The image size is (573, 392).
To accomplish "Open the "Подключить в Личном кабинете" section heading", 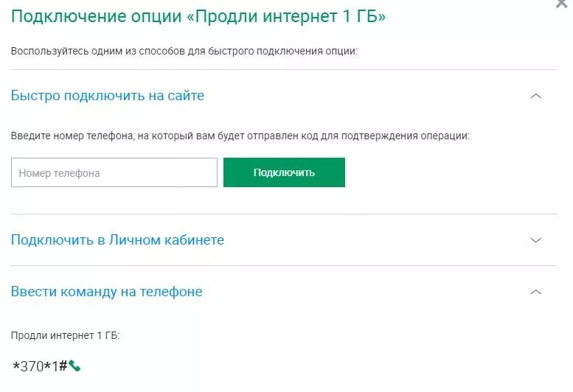I will [x=117, y=239].
